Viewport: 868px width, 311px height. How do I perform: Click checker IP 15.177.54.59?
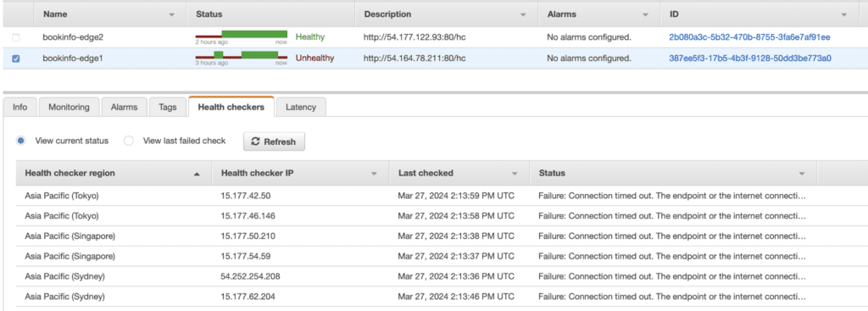(245, 256)
